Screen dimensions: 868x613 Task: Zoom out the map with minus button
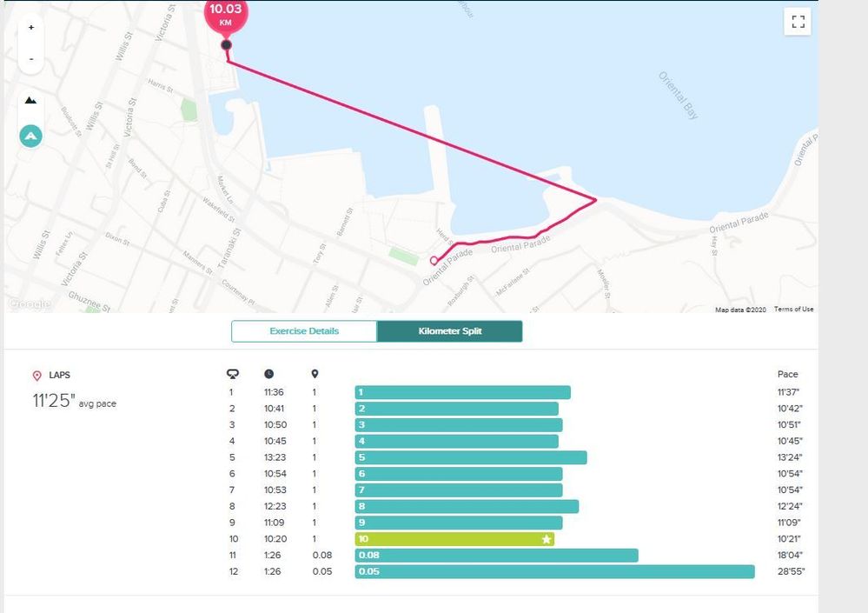tap(31, 59)
